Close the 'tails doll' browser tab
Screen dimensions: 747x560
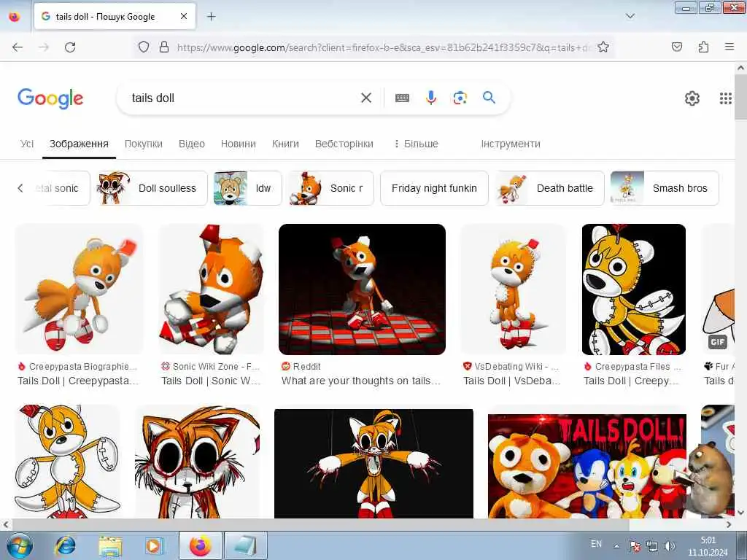pyautogui.click(x=184, y=16)
